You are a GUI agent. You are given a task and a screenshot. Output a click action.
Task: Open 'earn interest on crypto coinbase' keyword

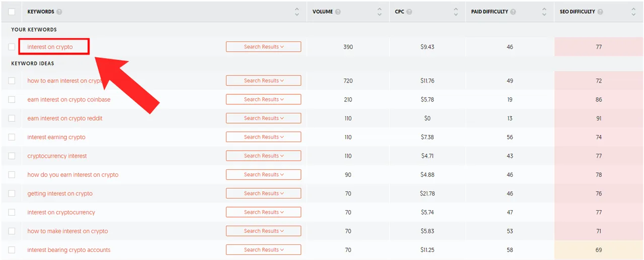coord(69,100)
